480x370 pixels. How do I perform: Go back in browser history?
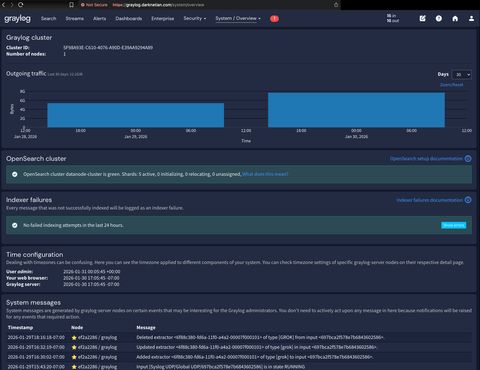[4, 5]
